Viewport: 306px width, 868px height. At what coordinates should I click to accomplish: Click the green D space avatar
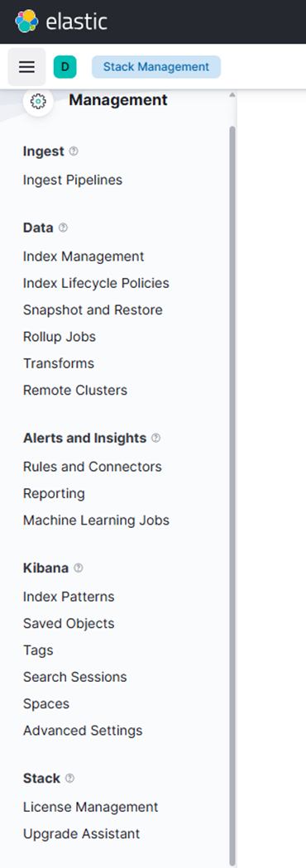65,67
